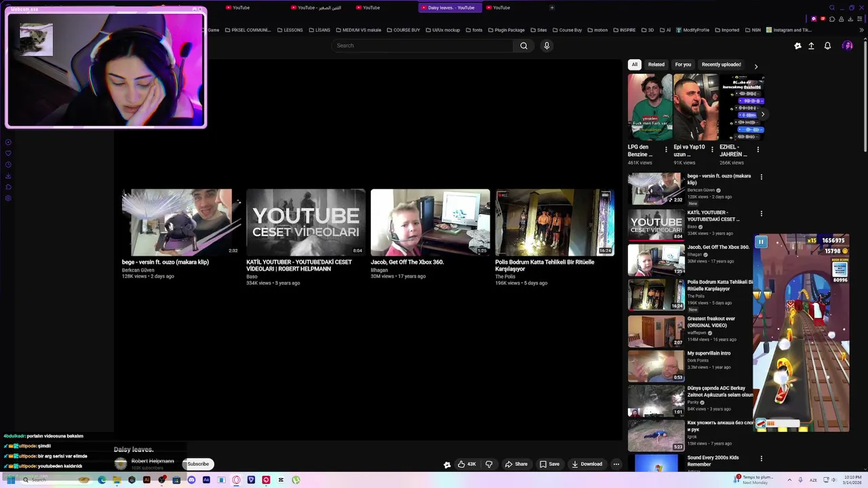
Task: Open the 'LESSONS' bookmarks folder
Action: point(290,30)
